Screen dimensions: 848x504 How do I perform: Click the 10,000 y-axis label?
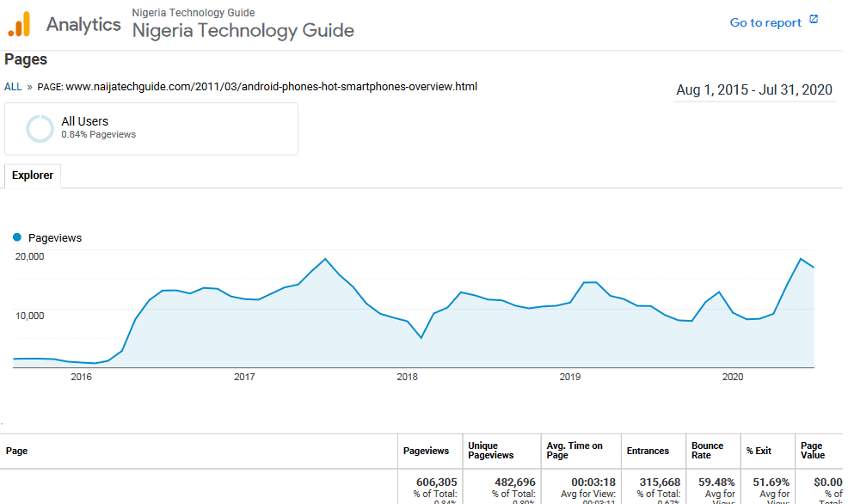coord(30,316)
